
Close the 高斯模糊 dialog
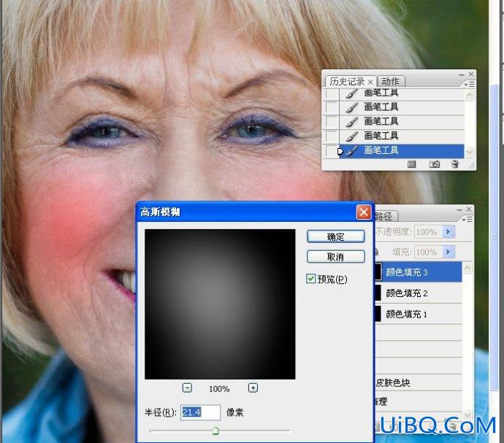click(x=364, y=212)
